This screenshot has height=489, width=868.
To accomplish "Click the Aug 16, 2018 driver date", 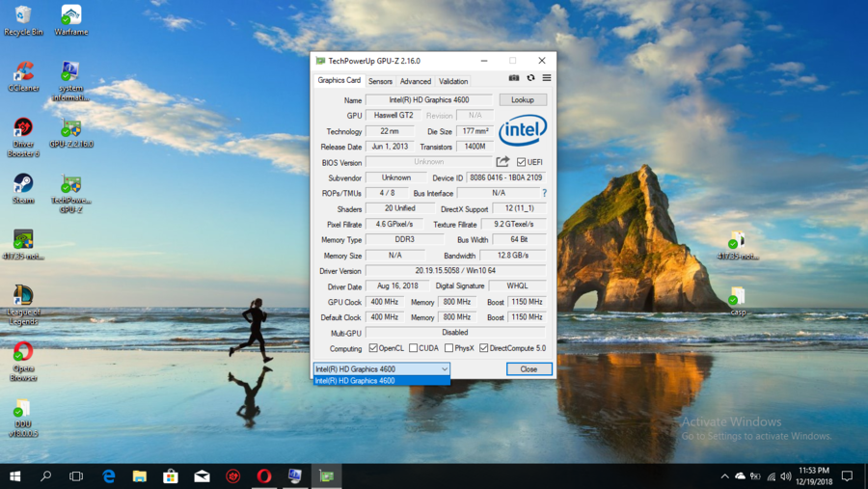I will click(x=397, y=285).
